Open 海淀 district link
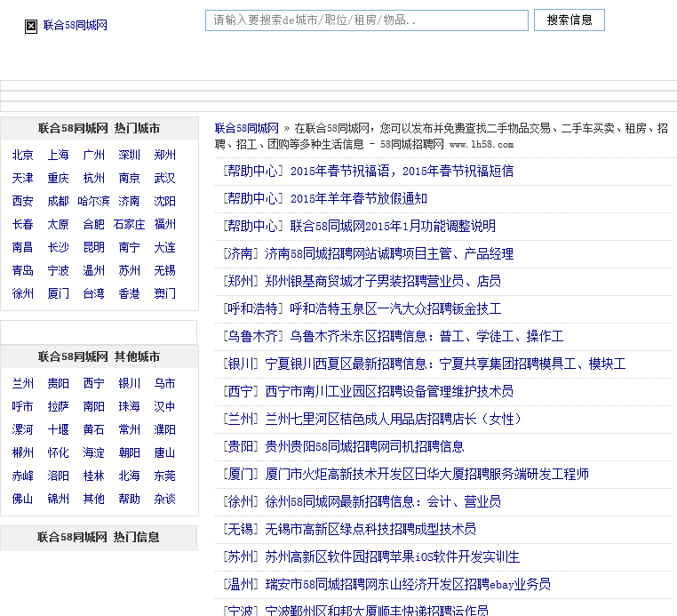The image size is (677, 616). (93, 452)
